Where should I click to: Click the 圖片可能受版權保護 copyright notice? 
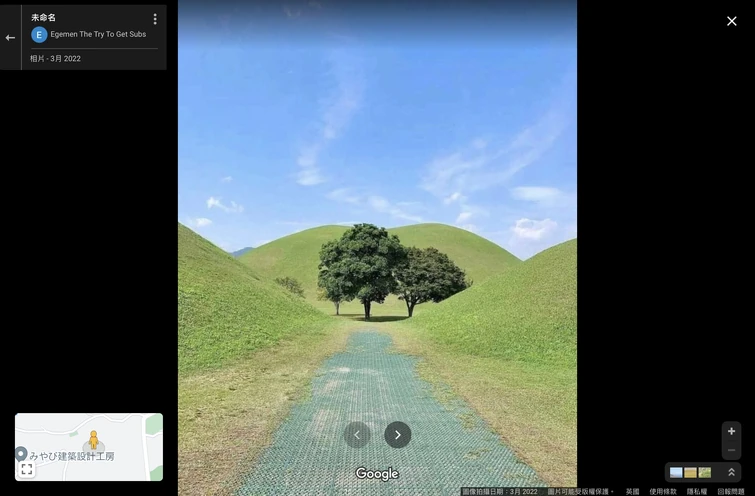(x=578, y=492)
